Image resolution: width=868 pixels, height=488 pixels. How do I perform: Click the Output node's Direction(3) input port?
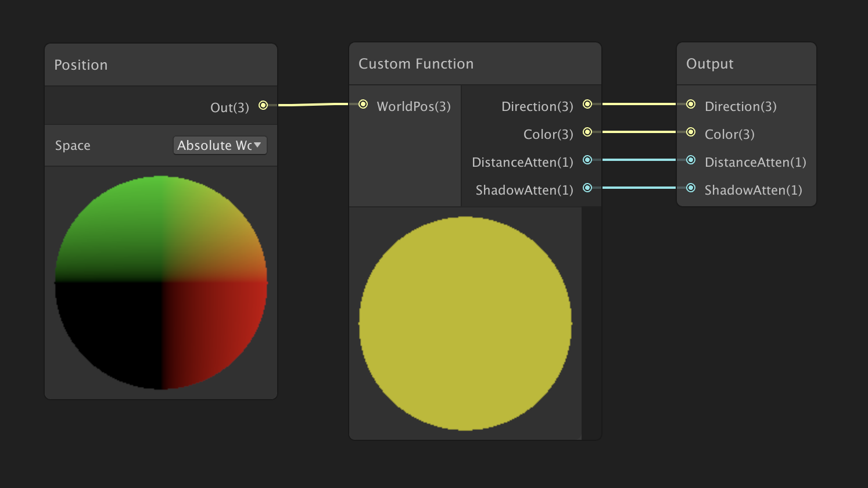(x=691, y=104)
